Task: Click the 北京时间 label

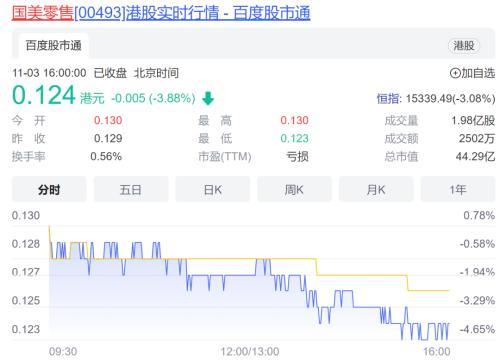Action: pyautogui.click(x=156, y=73)
